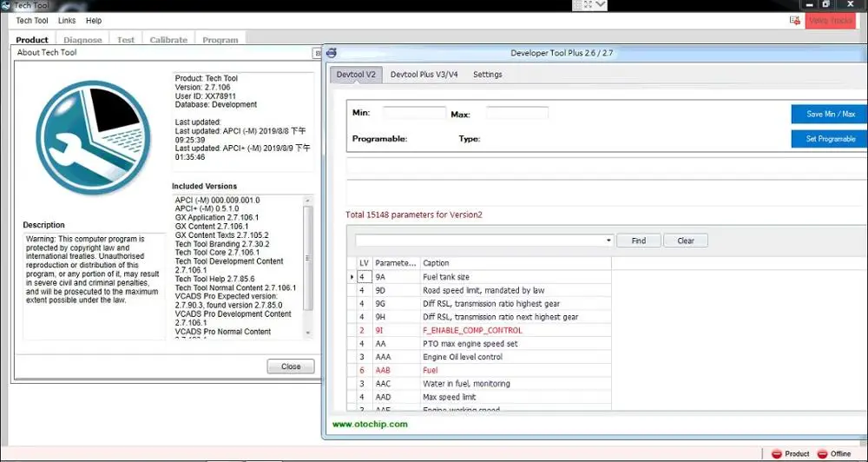Close the About Tech Tool dialog
Viewport: 868px width, 462px height.
click(x=291, y=366)
